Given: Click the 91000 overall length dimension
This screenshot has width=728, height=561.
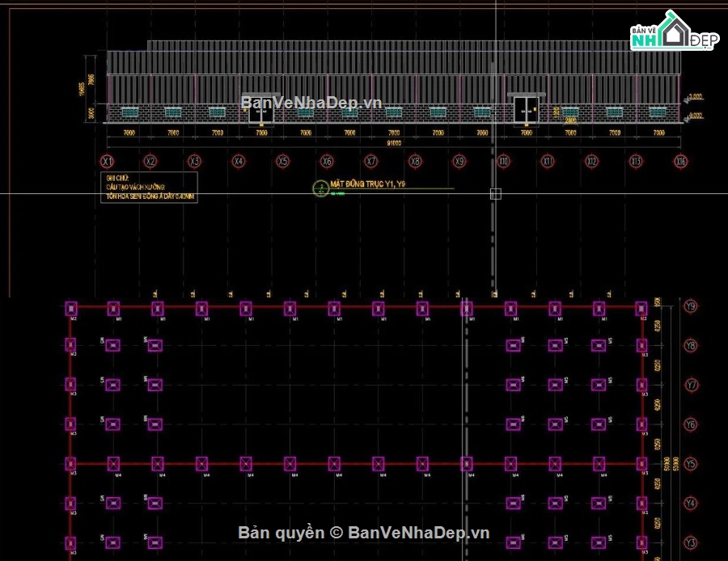Looking at the screenshot, I should coord(394,143).
